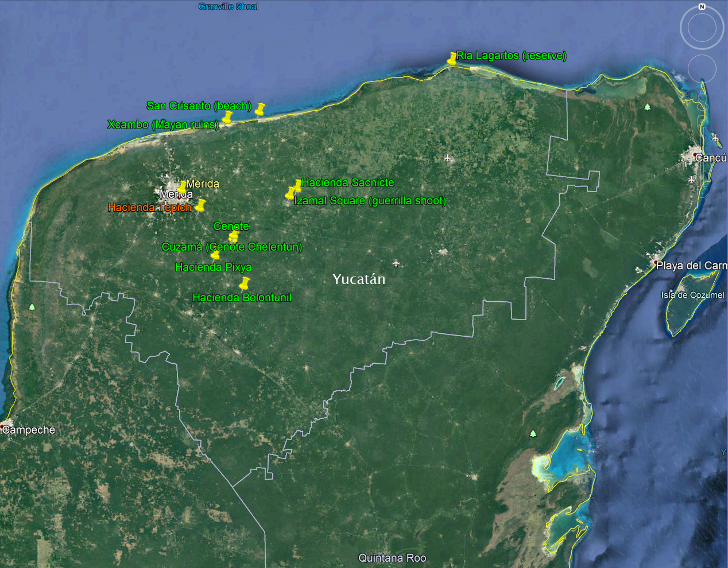Viewport: 728px width, 568px height.
Task: Click the Hacienda Pixya placemark label
Action: [213, 267]
